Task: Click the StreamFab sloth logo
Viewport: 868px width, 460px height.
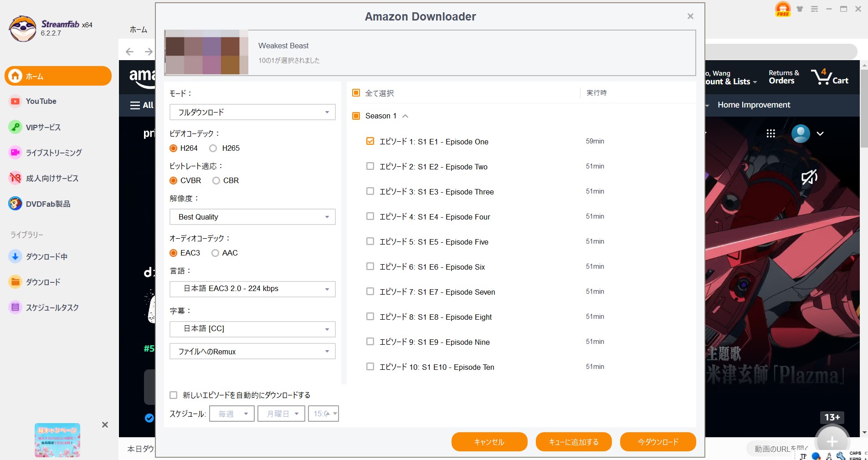Action: [x=22, y=28]
